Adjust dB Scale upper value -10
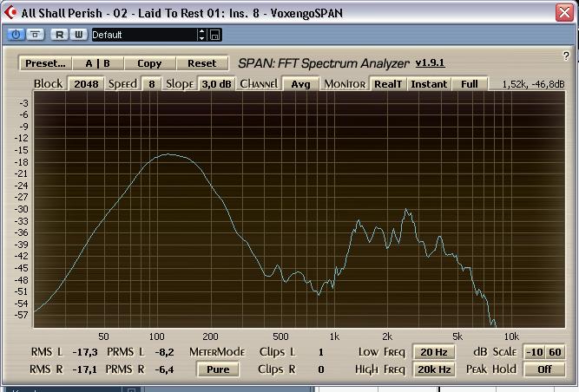Viewport: 579px width, 392px height. 535,352
